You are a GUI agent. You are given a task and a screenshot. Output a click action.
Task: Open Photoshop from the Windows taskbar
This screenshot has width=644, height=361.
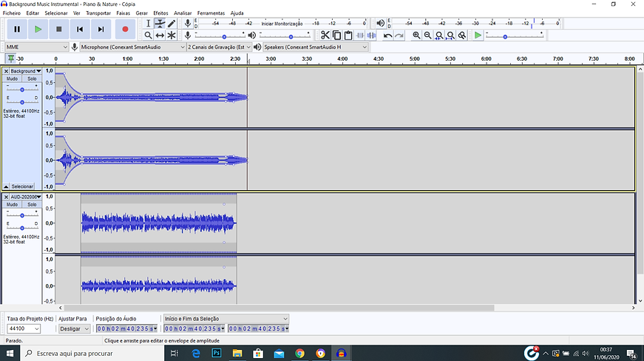tap(217, 353)
